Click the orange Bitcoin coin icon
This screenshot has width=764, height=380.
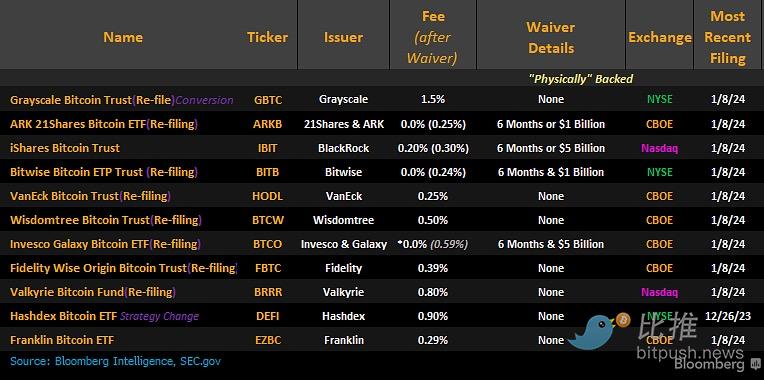pos(623,320)
